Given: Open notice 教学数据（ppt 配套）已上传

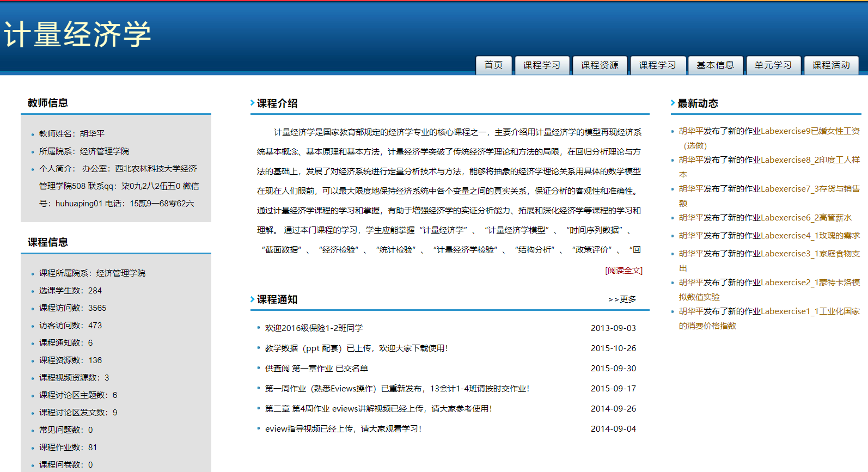Looking at the screenshot, I should point(357,348).
